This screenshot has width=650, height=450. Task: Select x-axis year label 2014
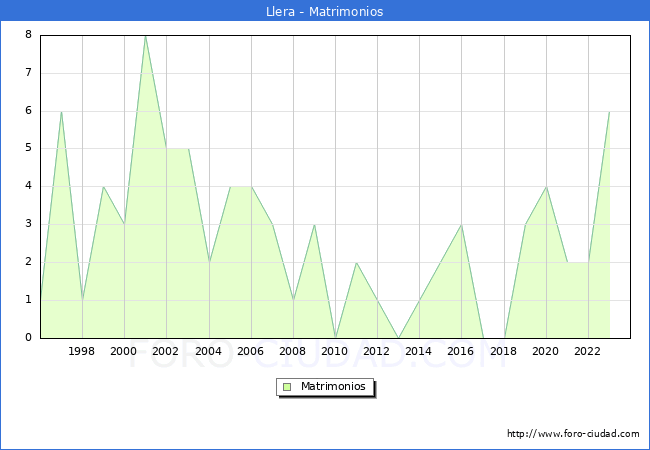click(419, 351)
